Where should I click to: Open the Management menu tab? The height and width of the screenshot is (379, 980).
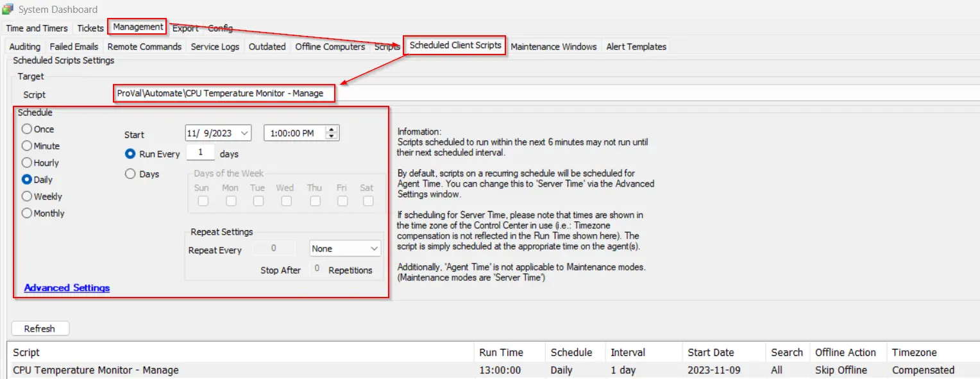click(x=138, y=27)
